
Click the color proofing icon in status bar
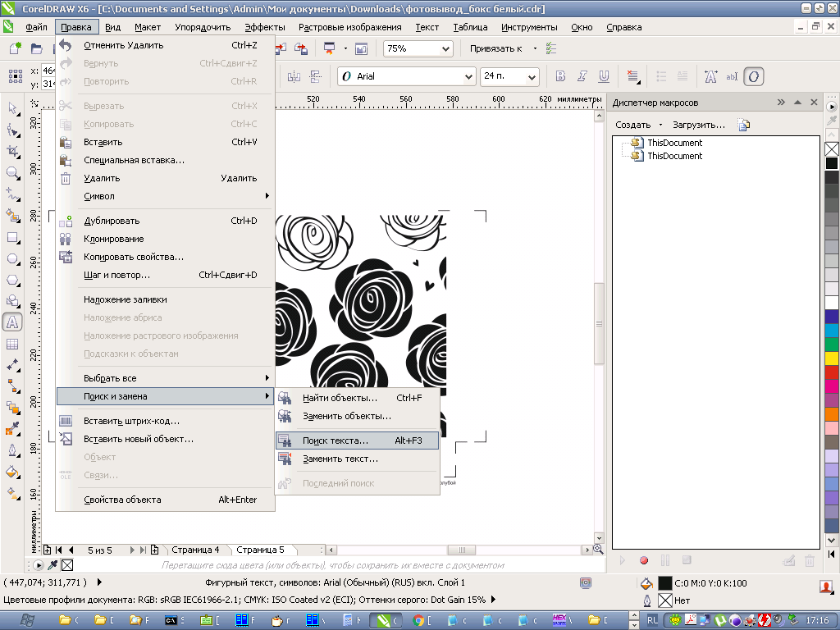click(586, 583)
